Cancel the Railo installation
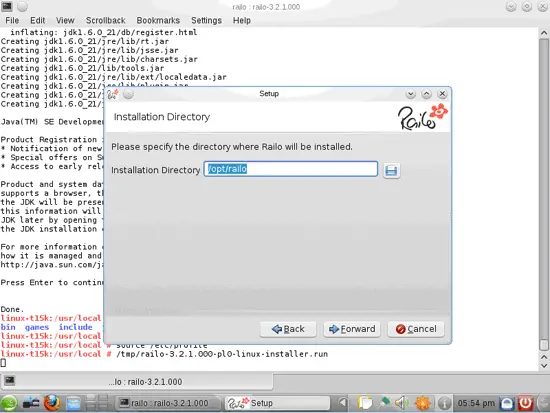 coord(416,329)
